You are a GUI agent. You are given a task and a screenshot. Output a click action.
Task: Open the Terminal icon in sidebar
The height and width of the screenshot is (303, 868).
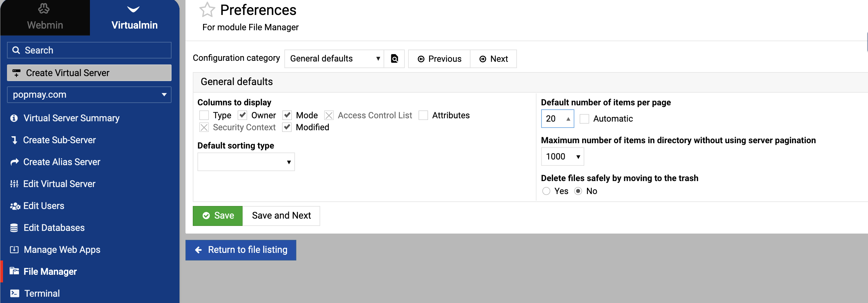coord(15,293)
